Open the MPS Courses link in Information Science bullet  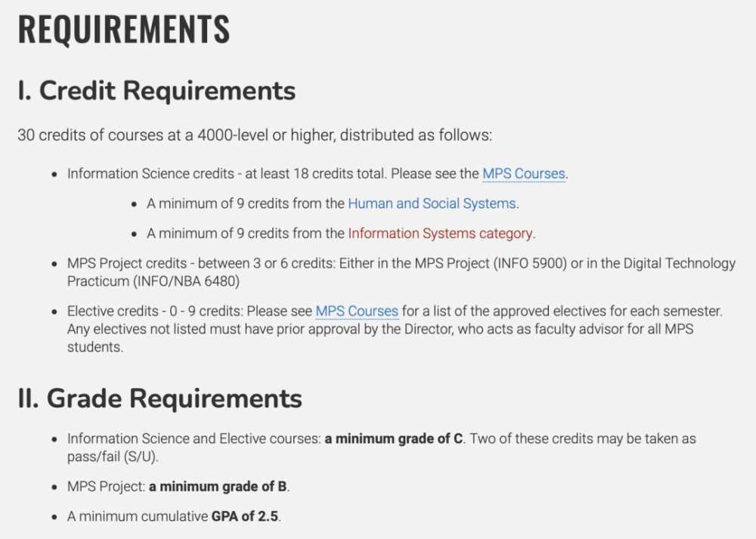pos(524,174)
